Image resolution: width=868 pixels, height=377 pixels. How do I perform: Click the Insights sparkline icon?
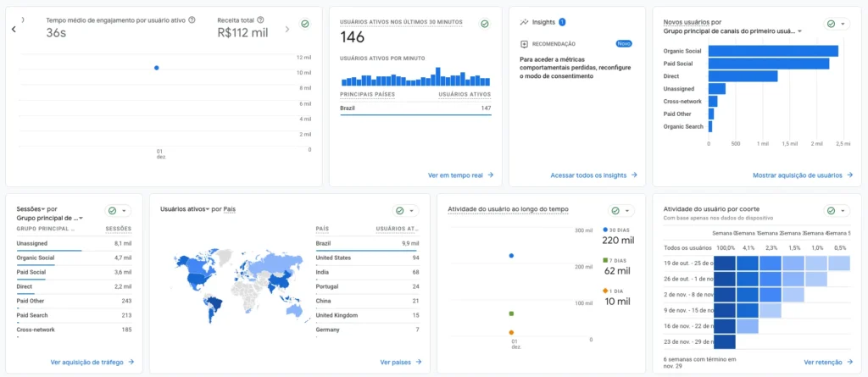(524, 22)
